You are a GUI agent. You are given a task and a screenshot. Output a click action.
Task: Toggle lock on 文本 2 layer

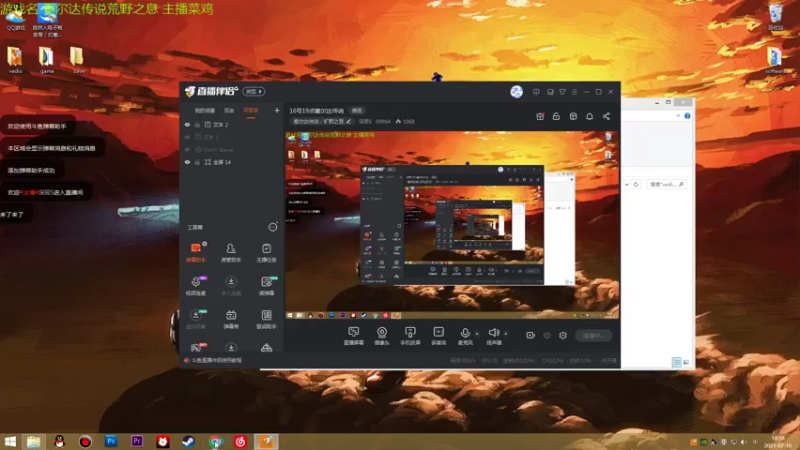tap(197, 124)
